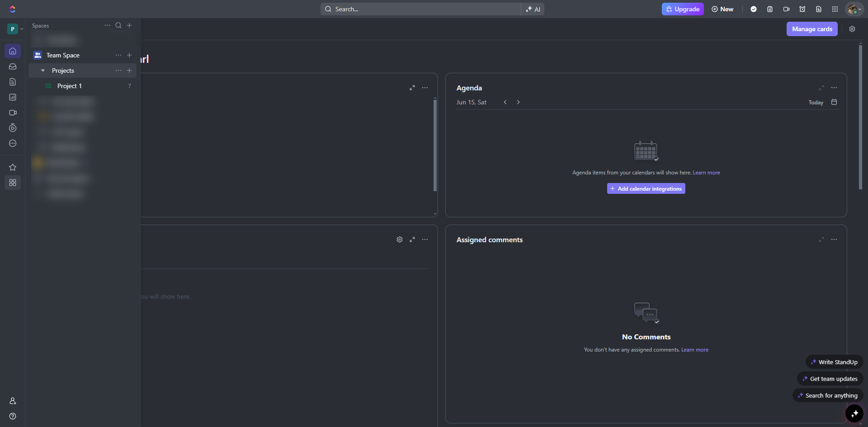Open the Dashboards icon in the left sidebar
Viewport: 868px width, 427px height.
tap(13, 97)
